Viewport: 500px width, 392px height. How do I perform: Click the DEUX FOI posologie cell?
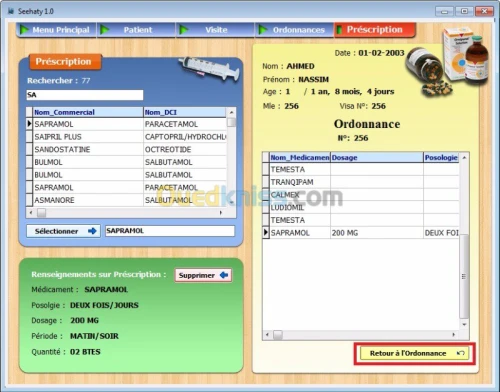(441, 233)
